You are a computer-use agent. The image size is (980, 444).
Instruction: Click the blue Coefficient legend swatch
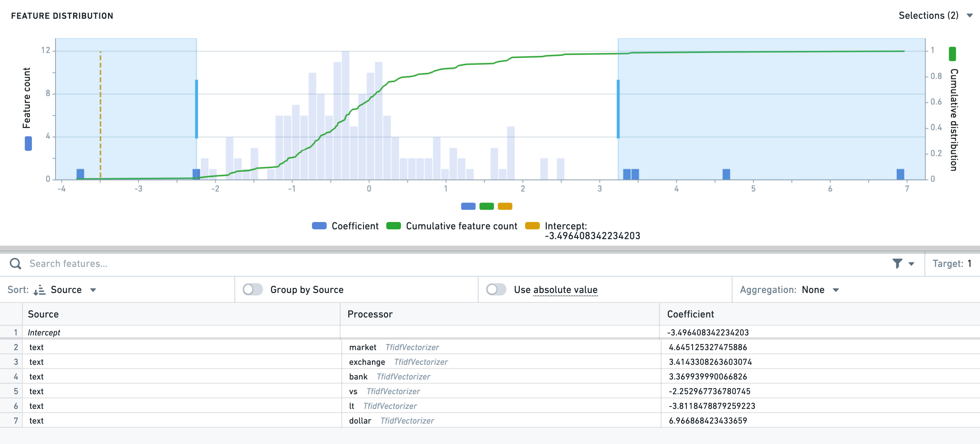click(319, 226)
